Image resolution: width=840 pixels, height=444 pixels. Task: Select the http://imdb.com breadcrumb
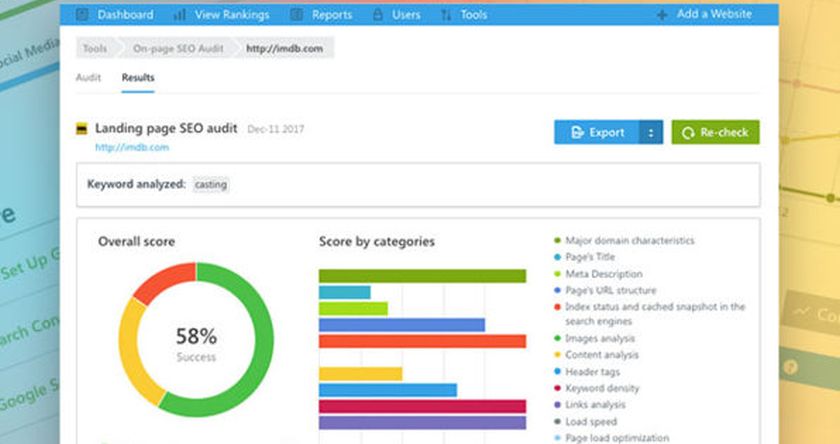click(x=284, y=49)
